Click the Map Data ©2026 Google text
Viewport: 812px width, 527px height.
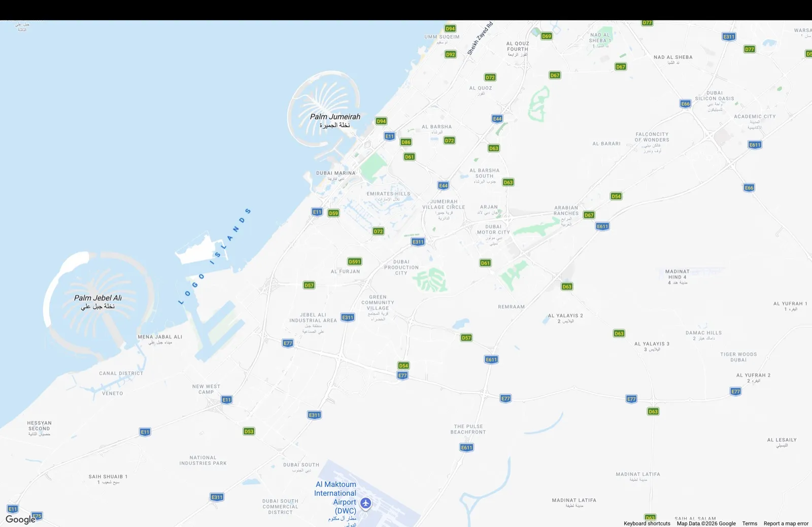click(x=706, y=523)
